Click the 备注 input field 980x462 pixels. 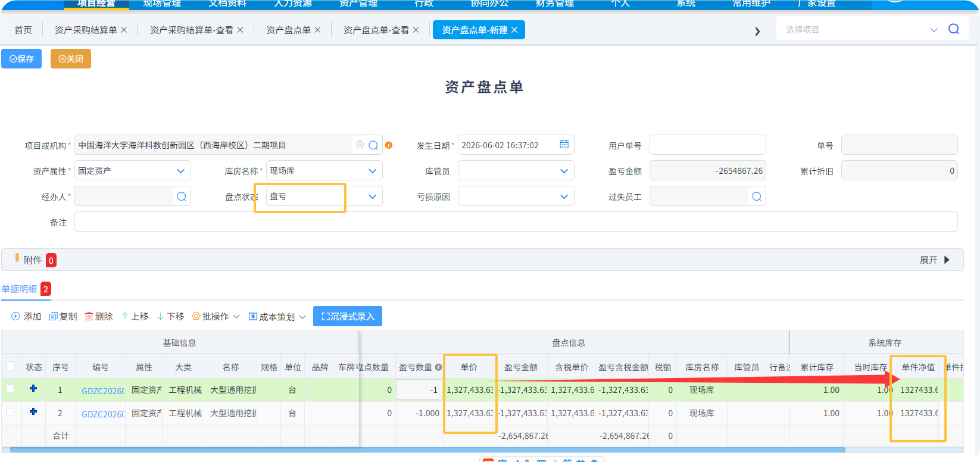click(x=516, y=222)
